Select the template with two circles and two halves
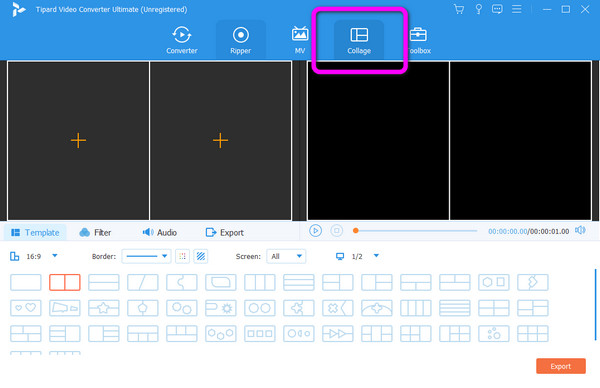Image resolution: width=600 pixels, height=388 pixels. pyautogui.click(x=299, y=334)
